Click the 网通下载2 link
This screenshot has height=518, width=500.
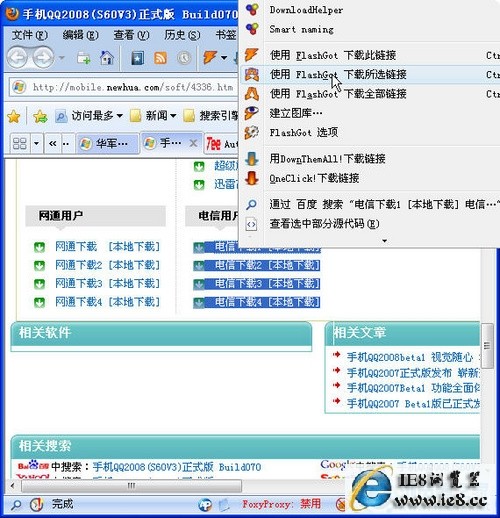(x=79, y=265)
